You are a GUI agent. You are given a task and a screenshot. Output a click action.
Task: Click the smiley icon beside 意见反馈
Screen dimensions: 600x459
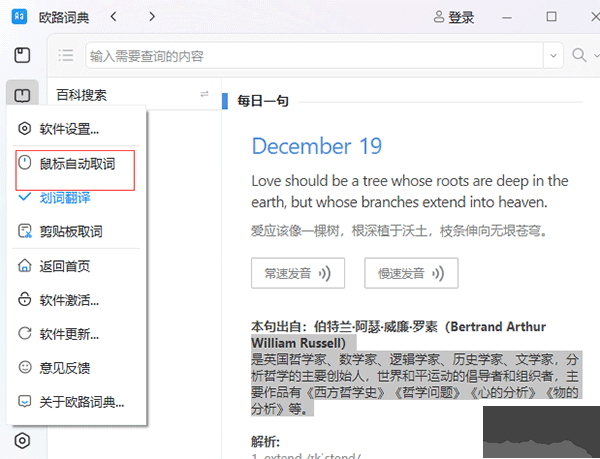click(x=25, y=367)
